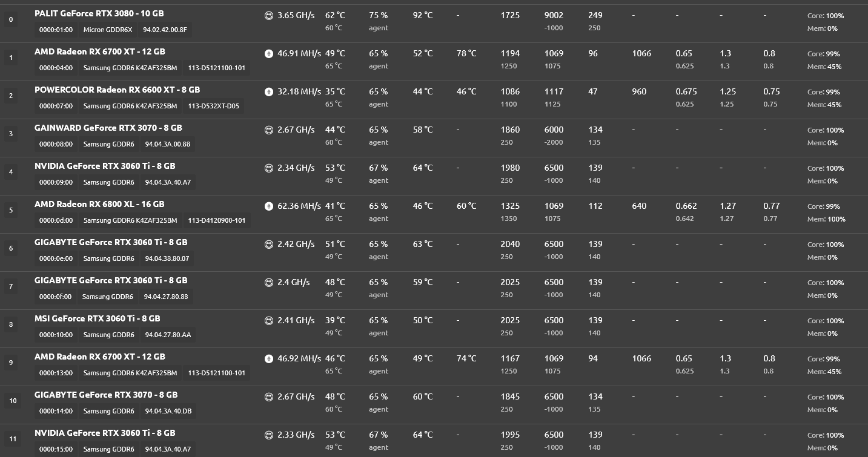Screen dimensions: 868x457
Task: Click the Micron GDDR6X memory tag
Action: tap(108, 30)
